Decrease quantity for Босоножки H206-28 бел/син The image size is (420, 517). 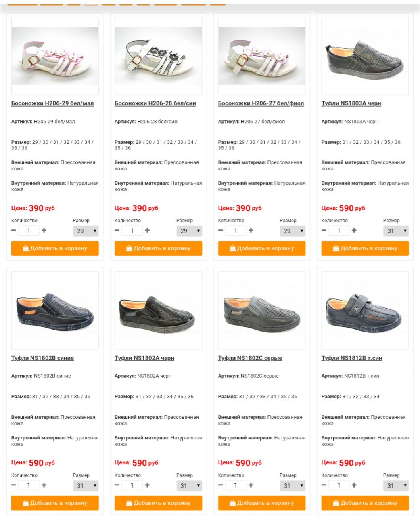[x=117, y=230]
